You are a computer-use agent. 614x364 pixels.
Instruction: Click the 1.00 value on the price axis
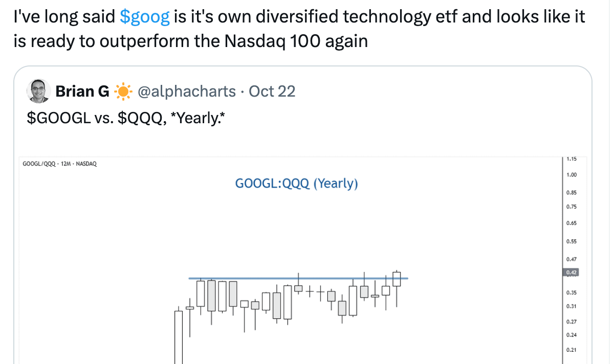pyautogui.click(x=572, y=174)
